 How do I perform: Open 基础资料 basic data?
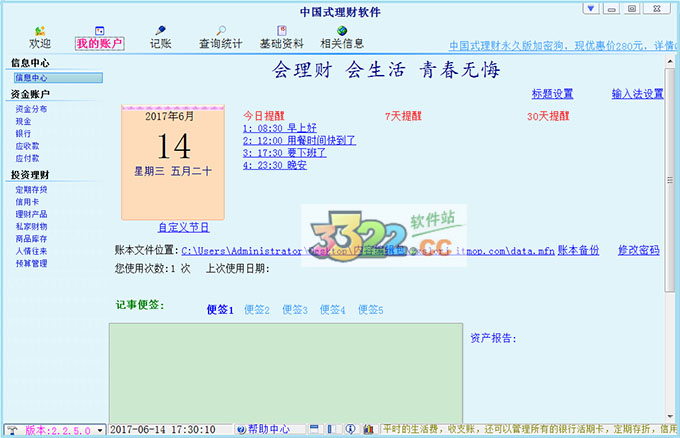(x=281, y=38)
